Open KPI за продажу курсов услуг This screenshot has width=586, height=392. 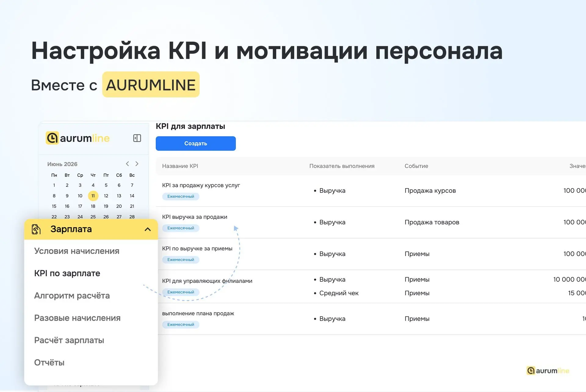tap(201, 185)
